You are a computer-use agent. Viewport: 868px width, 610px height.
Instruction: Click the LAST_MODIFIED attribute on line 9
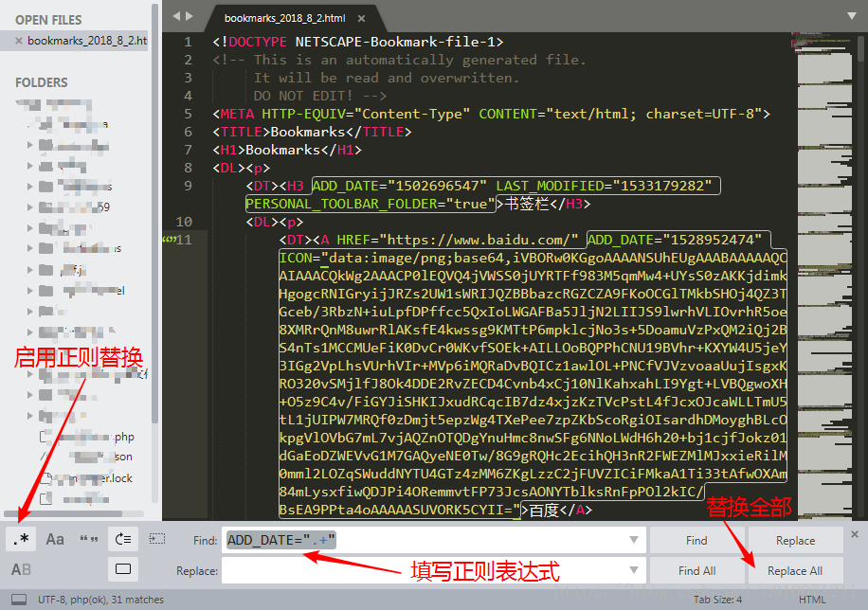550,186
